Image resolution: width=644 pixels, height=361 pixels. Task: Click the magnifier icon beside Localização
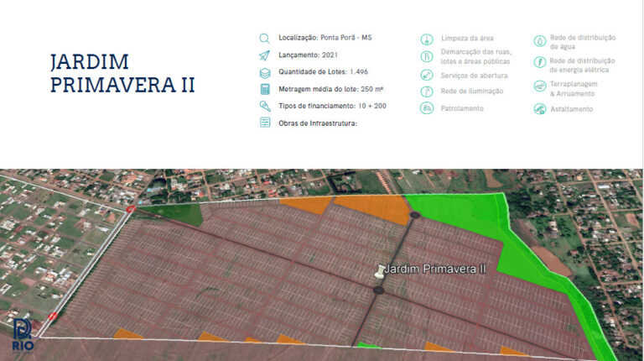point(265,38)
